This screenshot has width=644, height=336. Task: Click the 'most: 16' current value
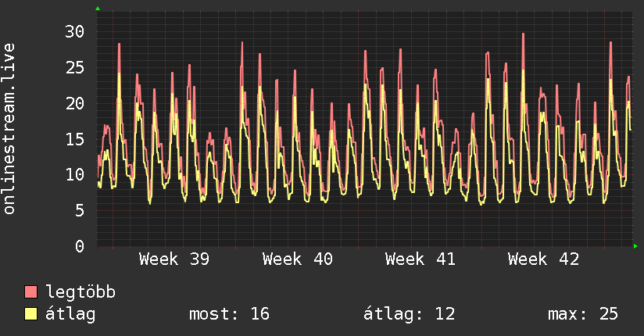pyautogui.click(x=229, y=314)
